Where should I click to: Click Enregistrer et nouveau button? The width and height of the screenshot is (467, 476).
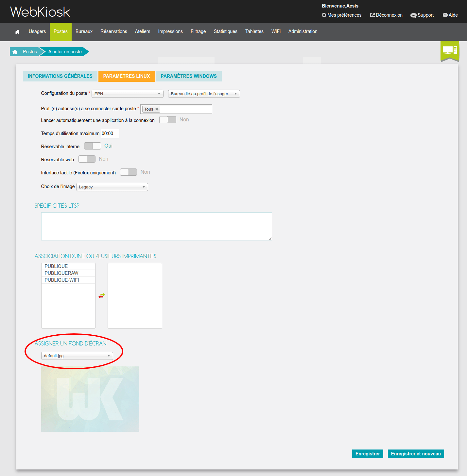click(416, 454)
